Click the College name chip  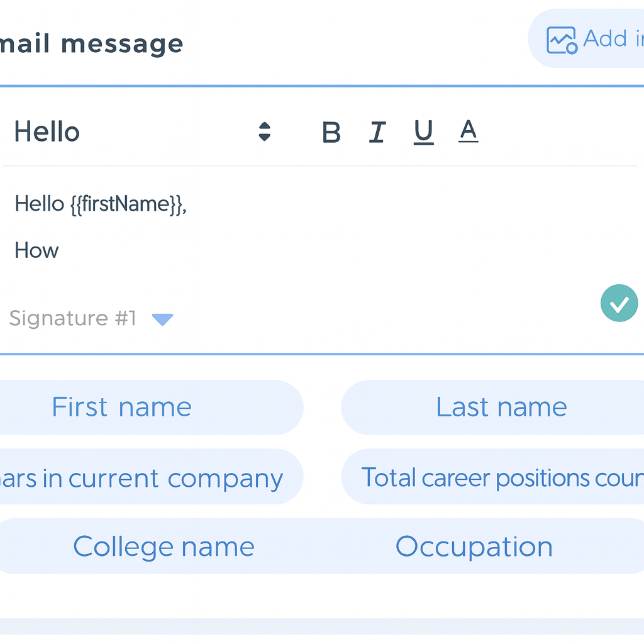[164, 547]
